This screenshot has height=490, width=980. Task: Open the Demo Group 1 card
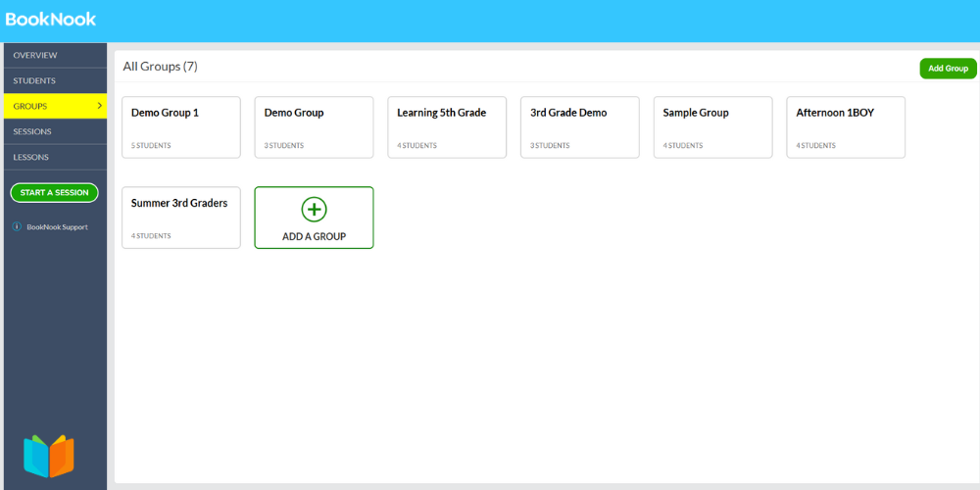pyautogui.click(x=181, y=126)
